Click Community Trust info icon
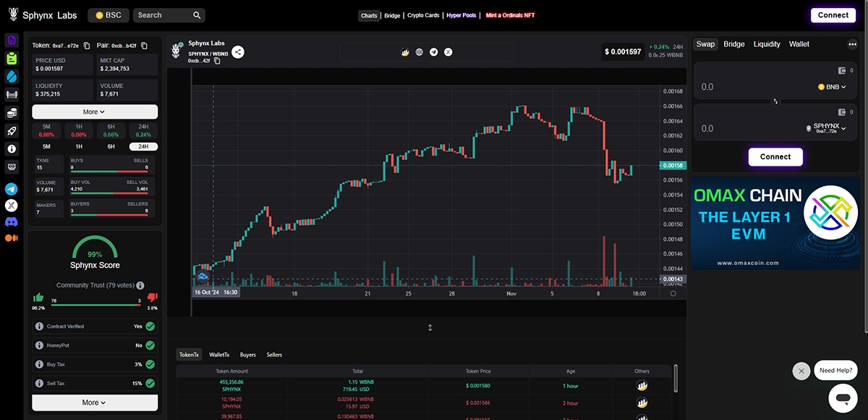Viewport: 868px width, 420px height. pos(140,285)
